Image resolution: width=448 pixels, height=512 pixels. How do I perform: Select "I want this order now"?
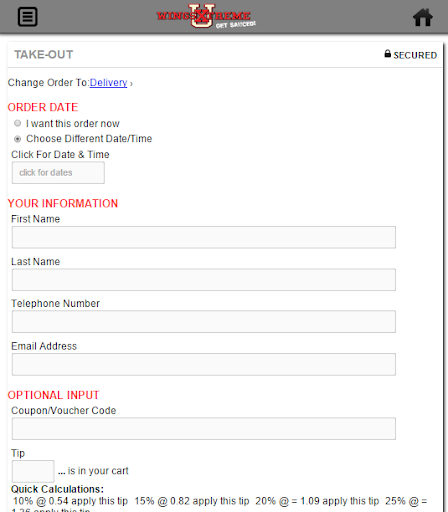(18, 123)
